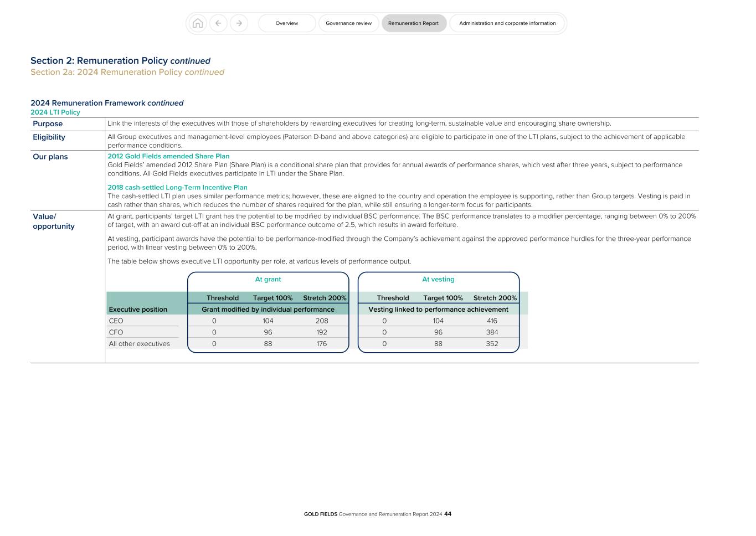Open Administration and corporate information tab

click(x=507, y=23)
